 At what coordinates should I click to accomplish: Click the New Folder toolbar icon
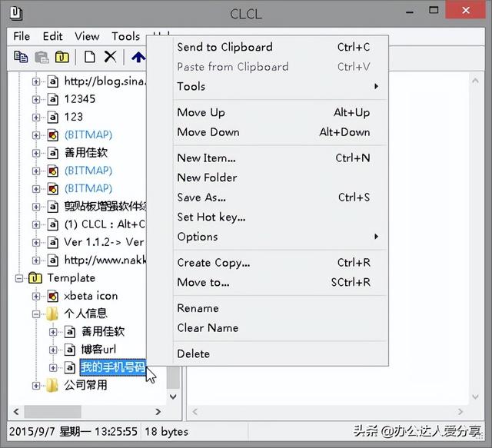(62, 57)
